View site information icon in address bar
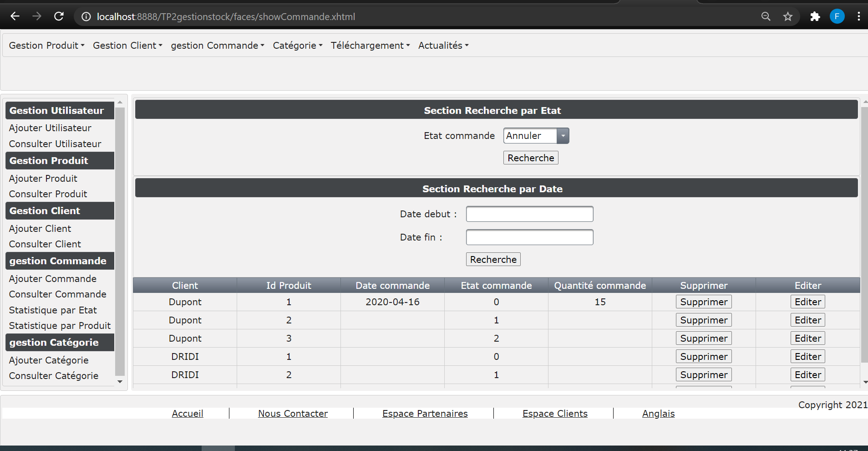Image resolution: width=868 pixels, height=451 pixels. pyautogui.click(x=86, y=17)
